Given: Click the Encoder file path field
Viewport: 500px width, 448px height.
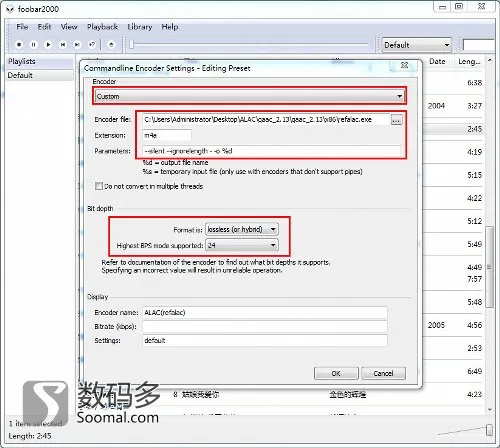Looking at the screenshot, I should [x=266, y=119].
